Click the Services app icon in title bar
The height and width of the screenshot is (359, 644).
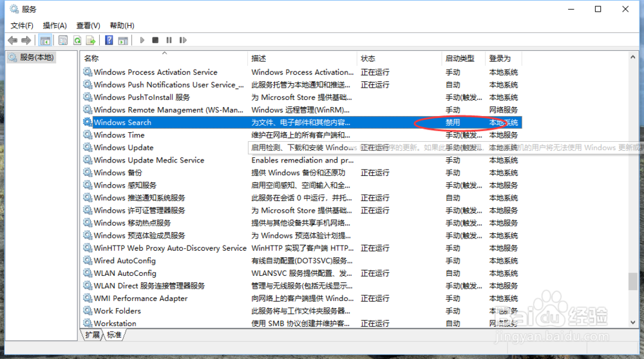pos(14,9)
